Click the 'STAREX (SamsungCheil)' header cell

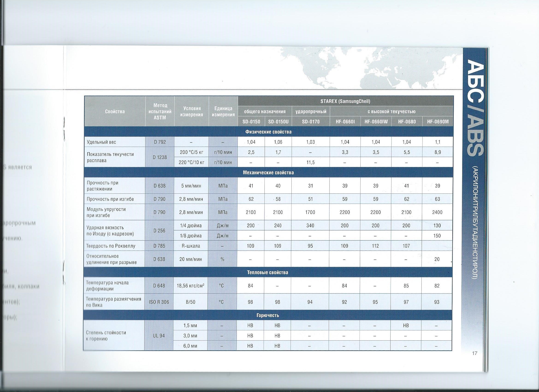click(x=345, y=101)
